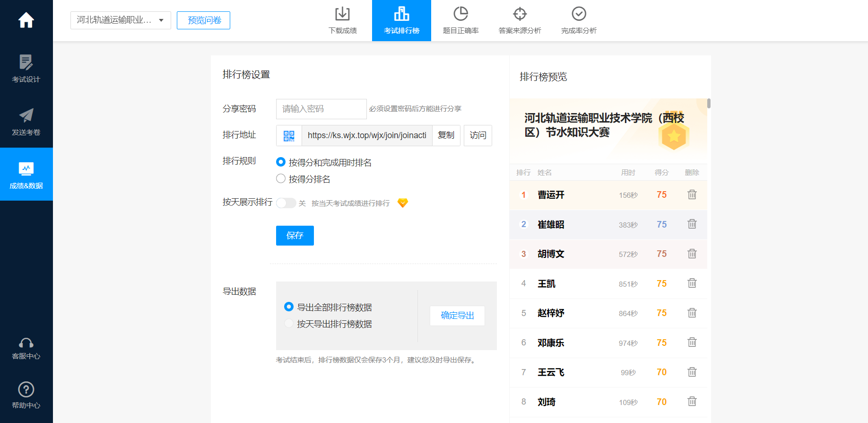Image resolution: width=868 pixels, height=423 pixels.
Task: Focus the 分享密码 input field
Action: tap(321, 109)
